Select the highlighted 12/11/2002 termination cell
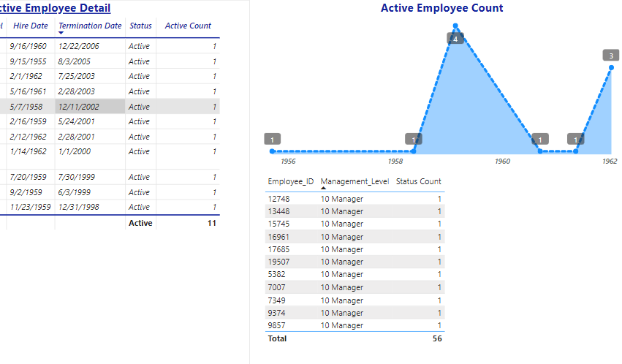622x364 pixels. 90,107
